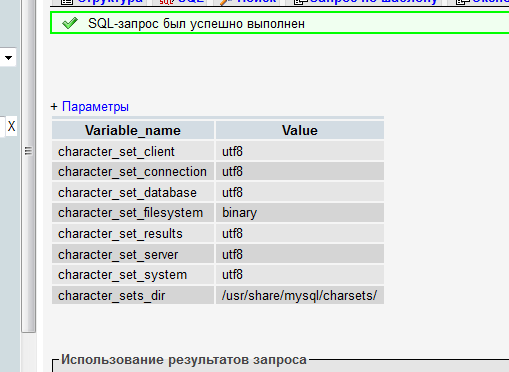Sort by the Value column header
Viewport: 509px width, 372px height.
click(300, 130)
